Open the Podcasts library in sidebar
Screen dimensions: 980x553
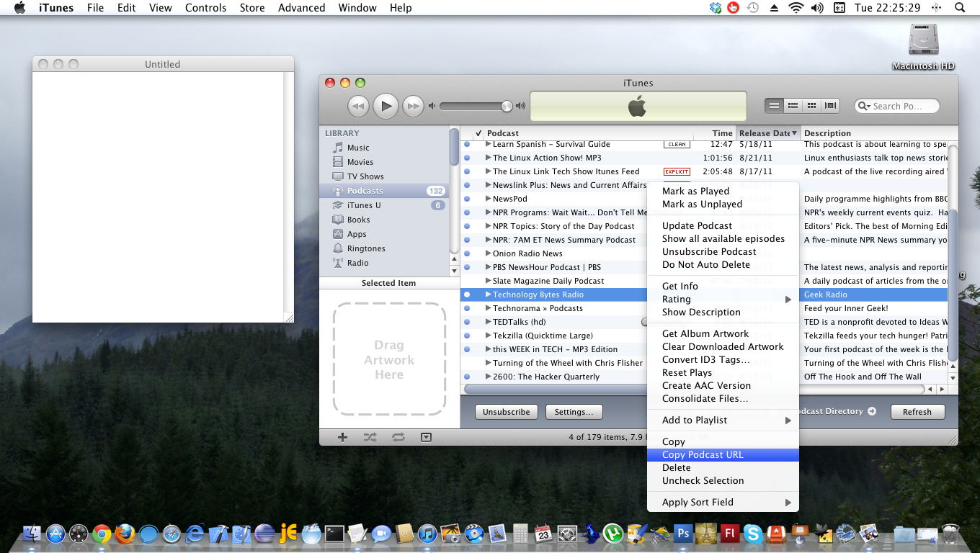[x=365, y=191]
